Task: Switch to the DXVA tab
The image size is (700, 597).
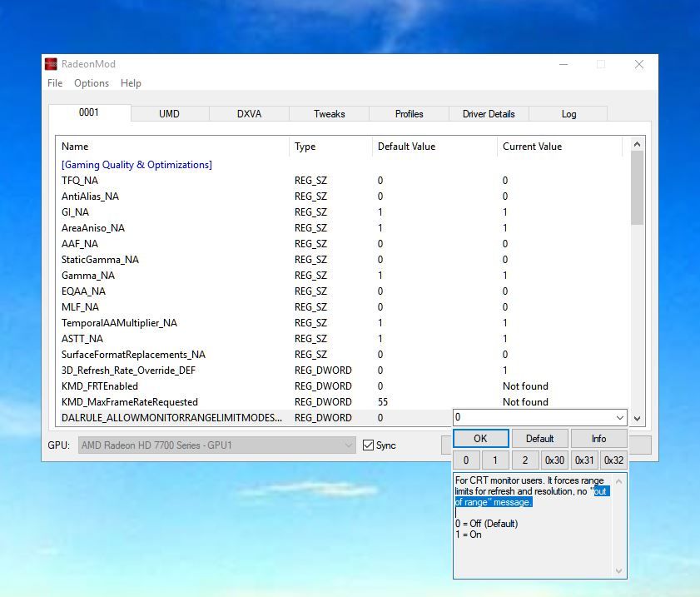Action: [x=249, y=114]
